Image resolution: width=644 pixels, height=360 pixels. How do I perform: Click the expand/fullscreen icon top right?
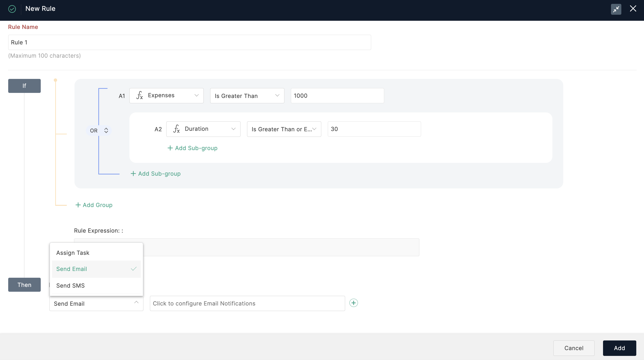click(x=616, y=9)
